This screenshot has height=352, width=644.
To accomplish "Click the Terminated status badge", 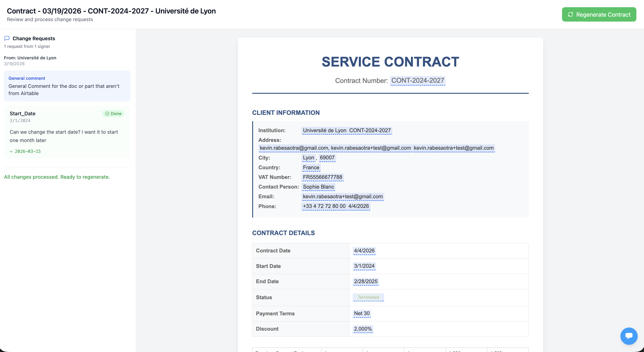I will (x=368, y=297).
